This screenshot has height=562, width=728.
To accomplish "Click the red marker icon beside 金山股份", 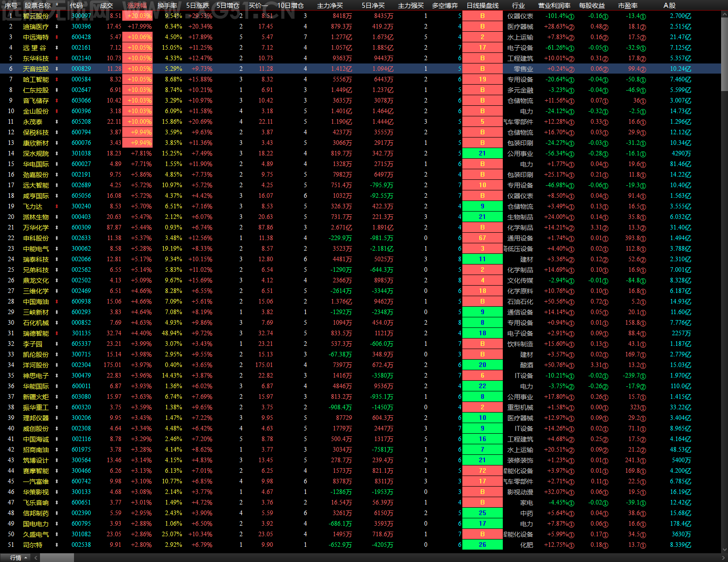I will (x=57, y=111).
